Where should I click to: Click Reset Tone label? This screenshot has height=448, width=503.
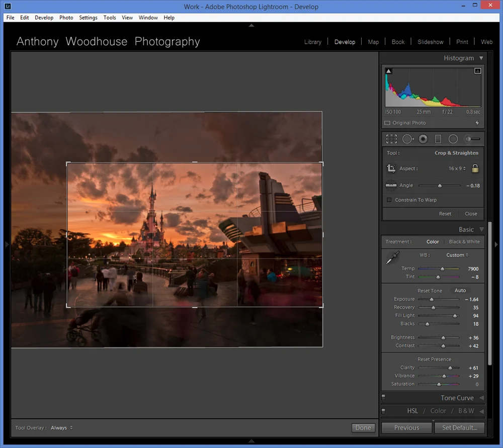[x=430, y=291]
